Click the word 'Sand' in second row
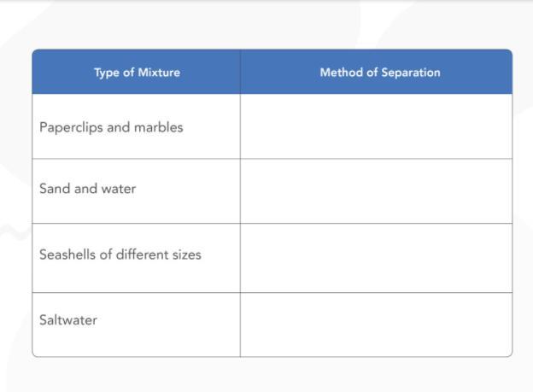533x392 pixels. click(55, 189)
